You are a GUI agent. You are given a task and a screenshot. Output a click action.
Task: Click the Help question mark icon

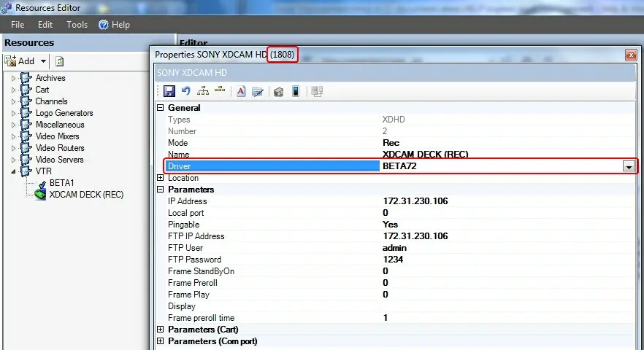click(104, 25)
